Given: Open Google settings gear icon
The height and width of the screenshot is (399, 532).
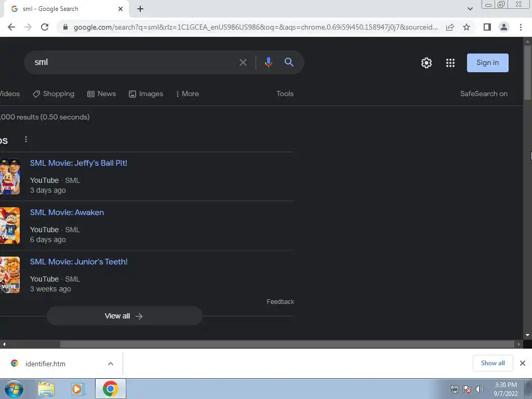Looking at the screenshot, I should pos(427,63).
